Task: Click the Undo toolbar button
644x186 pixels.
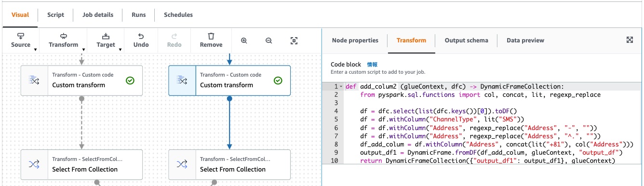Action: coord(141,40)
